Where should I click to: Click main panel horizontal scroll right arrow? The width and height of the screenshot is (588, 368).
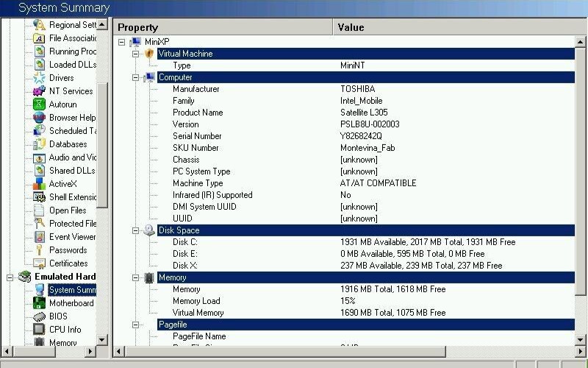(581, 352)
